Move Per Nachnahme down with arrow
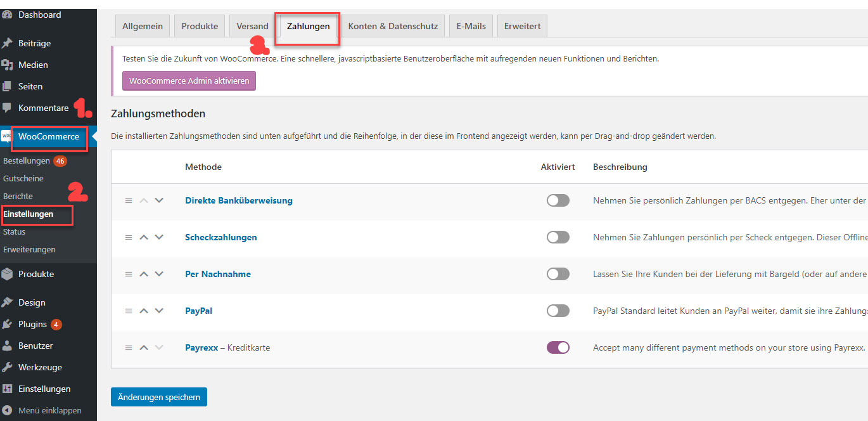This screenshot has height=421, width=868. tap(159, 274)
